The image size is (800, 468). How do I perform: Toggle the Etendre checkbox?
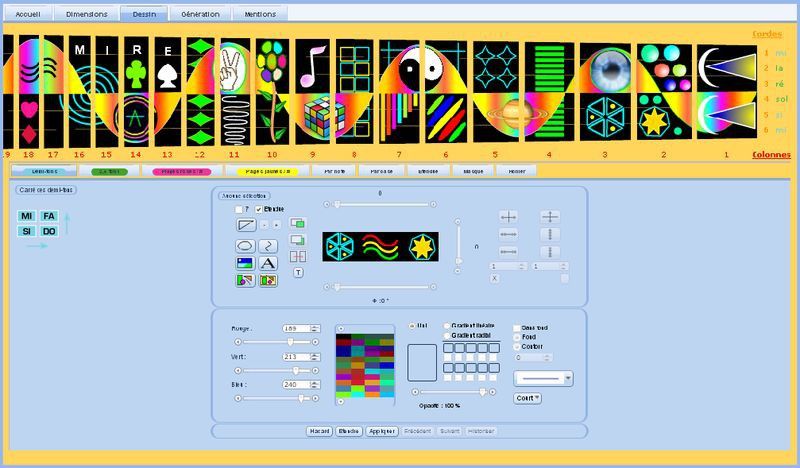click(259, 209)
